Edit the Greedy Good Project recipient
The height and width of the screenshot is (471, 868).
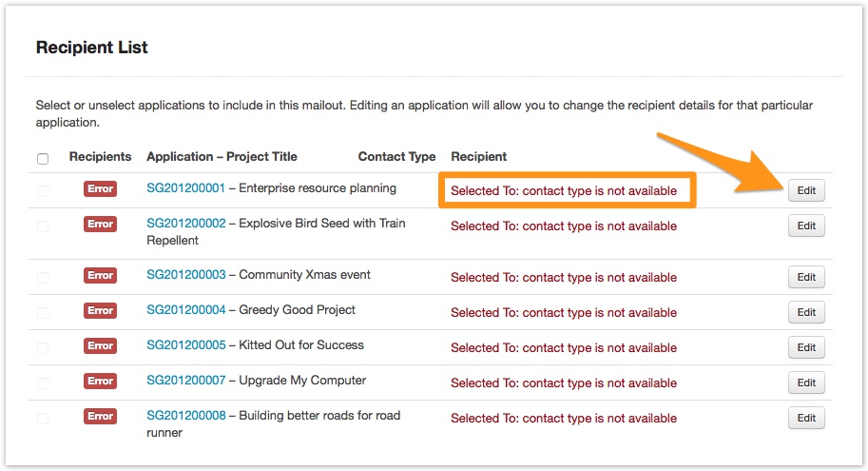click(x=806, y=312)
